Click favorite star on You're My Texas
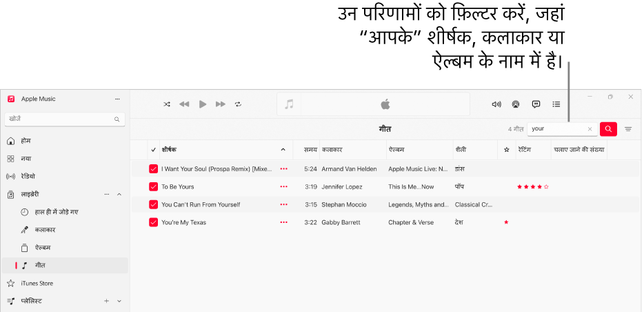Image resolution: width=644 pixels, height=312 pixels. coord(506,222)
